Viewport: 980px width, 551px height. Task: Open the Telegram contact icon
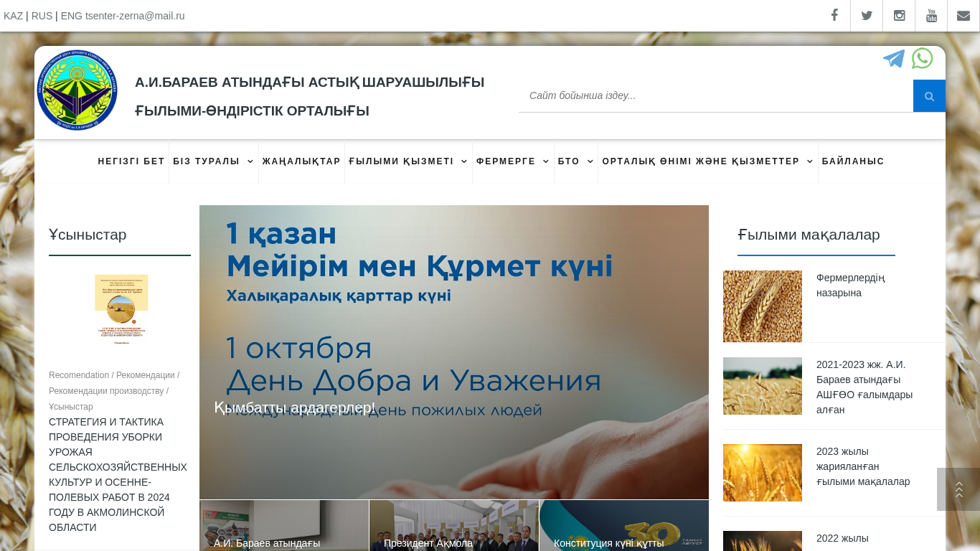[x=894, y=59]
